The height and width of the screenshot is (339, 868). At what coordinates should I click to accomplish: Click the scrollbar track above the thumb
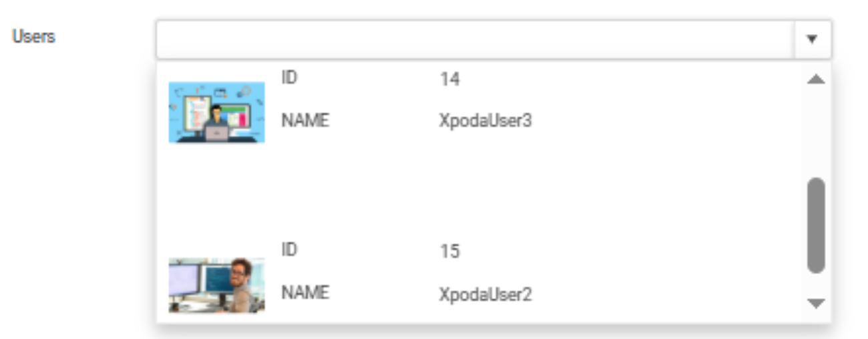click(816, 132)
